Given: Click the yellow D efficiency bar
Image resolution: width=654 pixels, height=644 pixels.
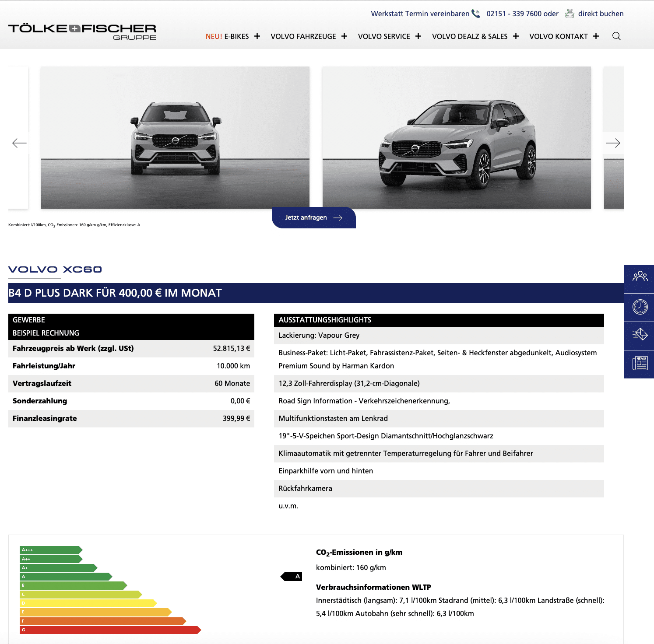Looking at the screenshot, I should (x=88, y=603).
